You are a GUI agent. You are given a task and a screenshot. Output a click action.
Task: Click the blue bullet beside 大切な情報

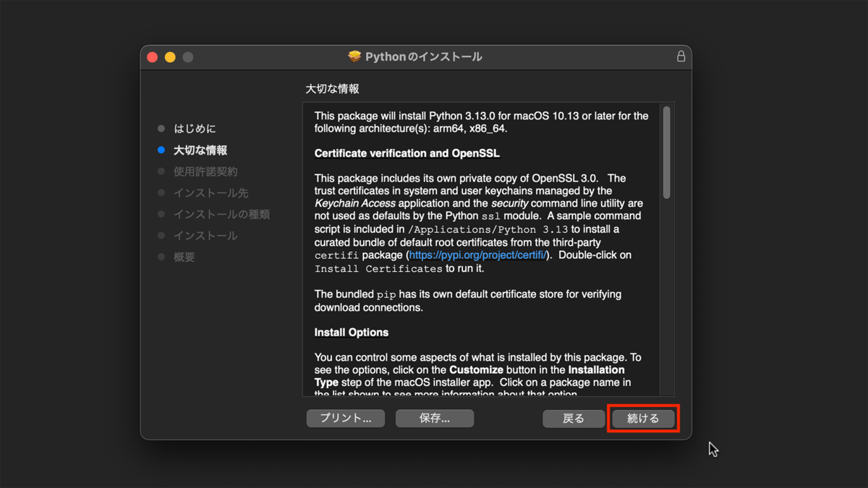tap(161, 150)
